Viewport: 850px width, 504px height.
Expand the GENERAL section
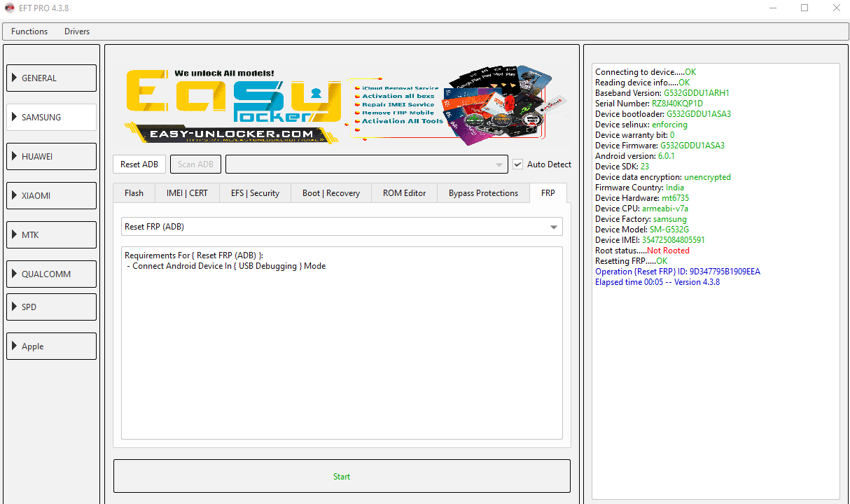51,78
